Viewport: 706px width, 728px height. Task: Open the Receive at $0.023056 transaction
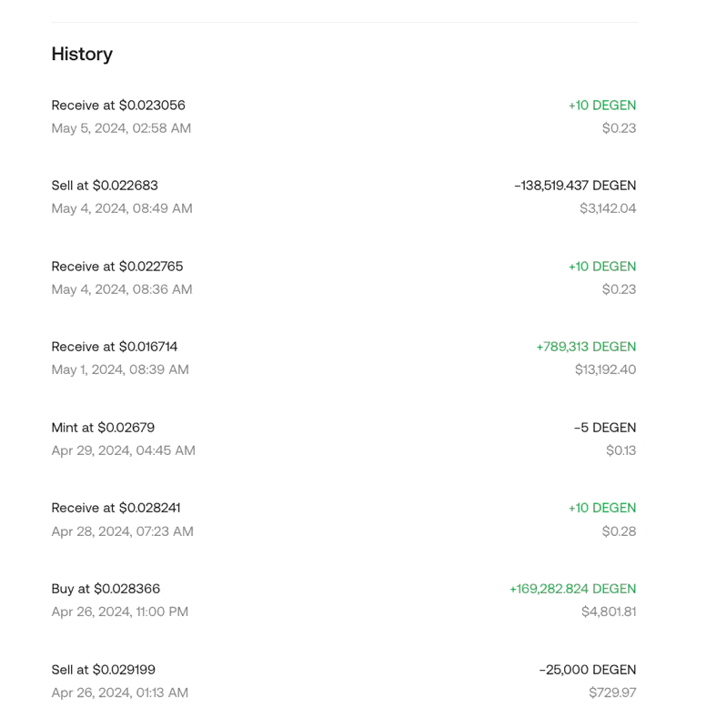(x=118, y=106)
